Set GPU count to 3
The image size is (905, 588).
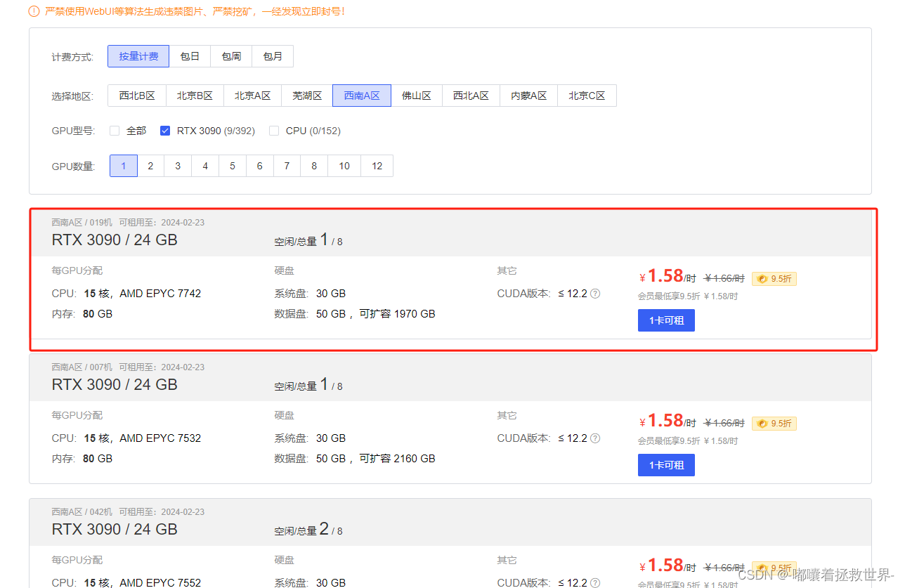coord(178,166)
